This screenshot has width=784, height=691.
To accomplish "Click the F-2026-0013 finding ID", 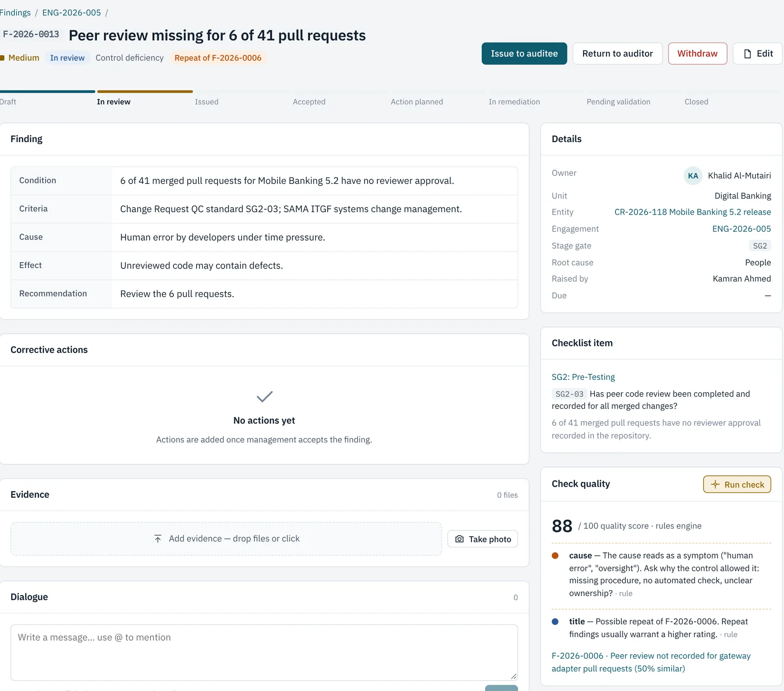I will tap(31, 34).
